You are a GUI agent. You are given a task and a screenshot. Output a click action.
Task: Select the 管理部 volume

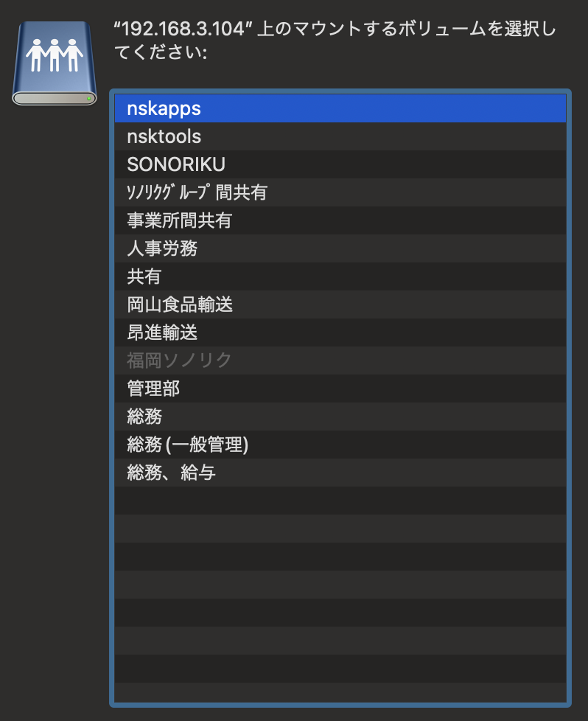coord(153,389)
